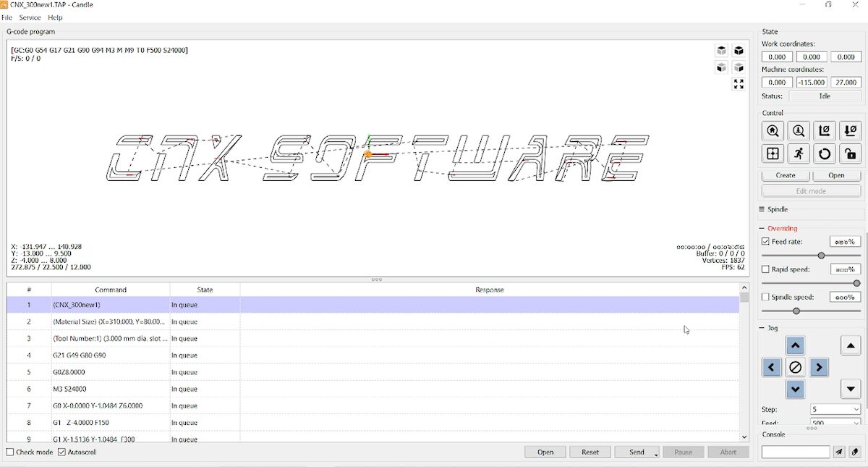
Task: Click the machine Y coordinate -115.000 field
Action: pos(812,83)
